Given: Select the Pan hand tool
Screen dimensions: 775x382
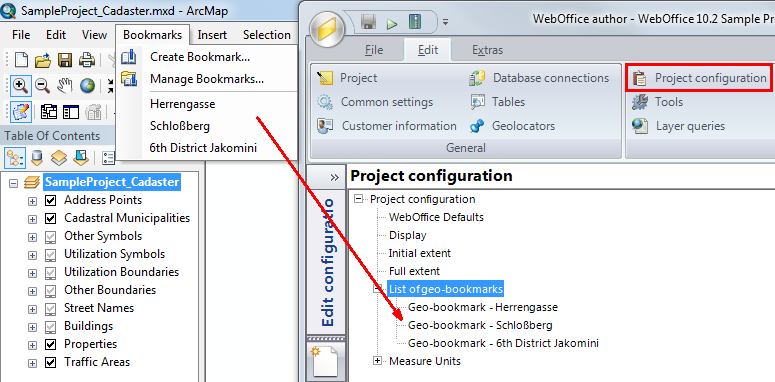Looking at the screenshot, I should tap(65, 86).
